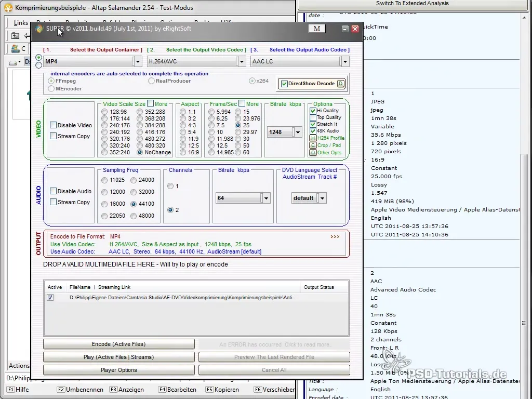This screenshot has height=399, width=532.
Task: Select 32000 sampling frequency
Action: click(x=134, y=192)
